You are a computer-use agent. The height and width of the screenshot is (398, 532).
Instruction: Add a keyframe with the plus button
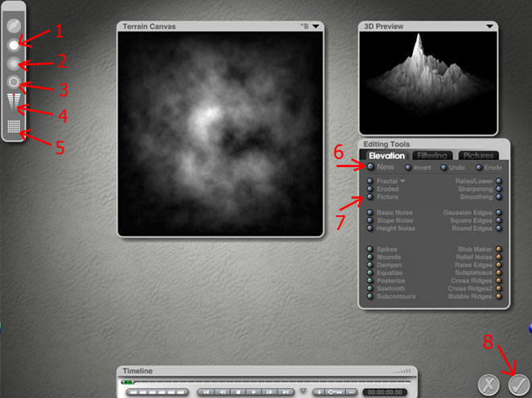coord(319,392)
